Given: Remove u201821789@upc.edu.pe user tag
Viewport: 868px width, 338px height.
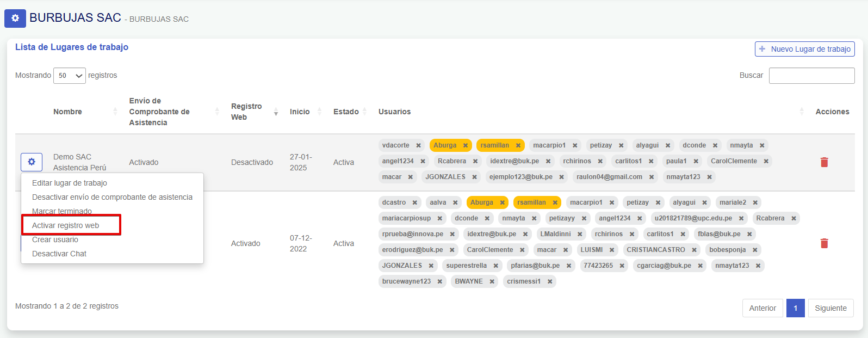Looking at the screenshot, I should pyautogui.click(x=741, y=218).
